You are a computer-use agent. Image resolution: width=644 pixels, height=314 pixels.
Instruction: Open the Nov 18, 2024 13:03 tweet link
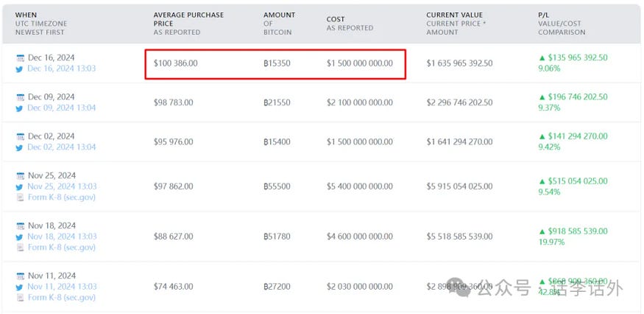(62, 237)
